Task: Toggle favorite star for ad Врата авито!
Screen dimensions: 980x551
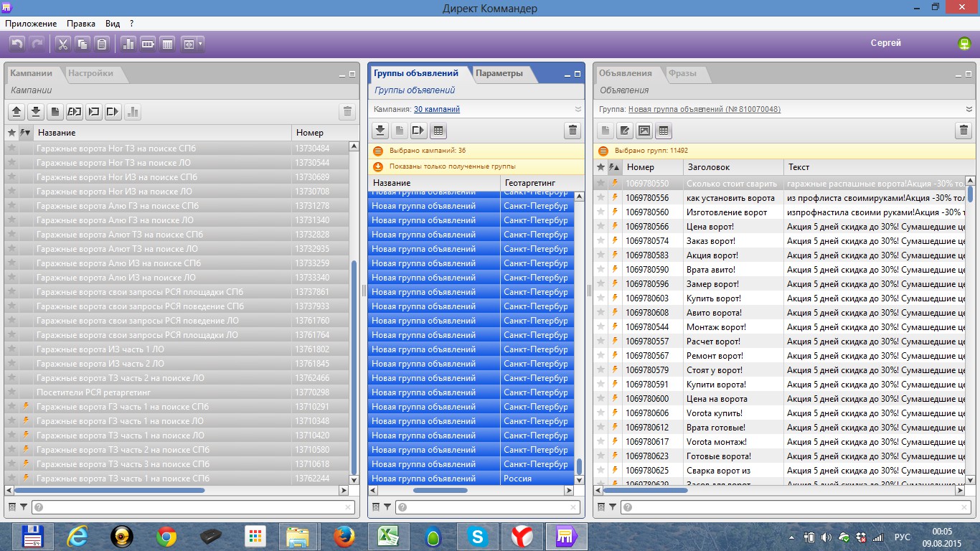Action: [x=601, y=270]
